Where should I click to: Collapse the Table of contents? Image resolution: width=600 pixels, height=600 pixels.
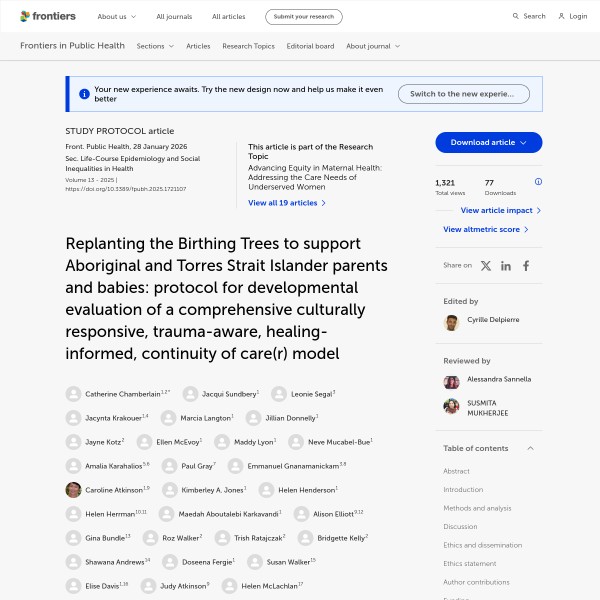tap(530, 448)
